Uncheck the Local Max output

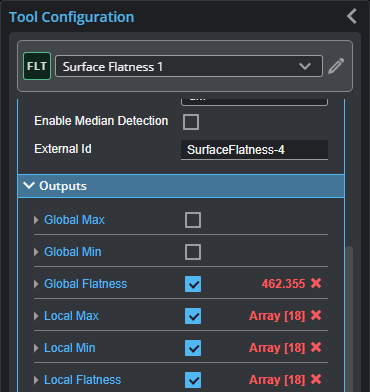coord(193,316)
